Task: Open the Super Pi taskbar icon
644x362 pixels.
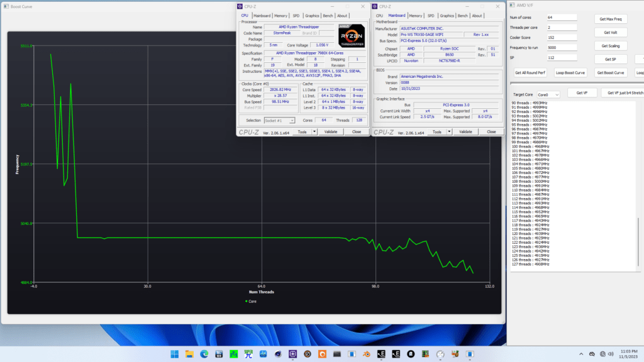Action: (x=248, y=354)
